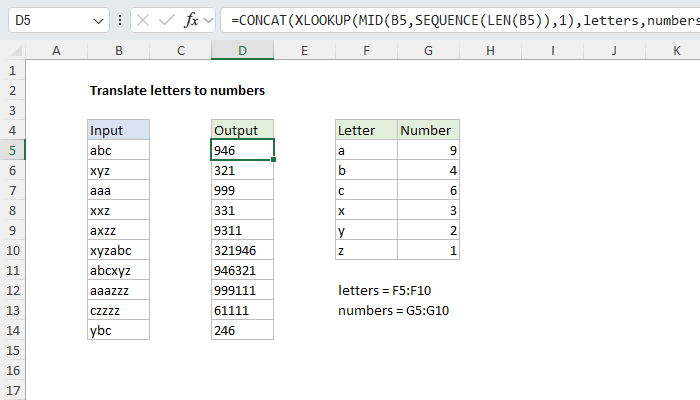This screenshot has height=400, width=700.
Task: Click the fill handle on cell D5
Action: (x=273, y=159)
